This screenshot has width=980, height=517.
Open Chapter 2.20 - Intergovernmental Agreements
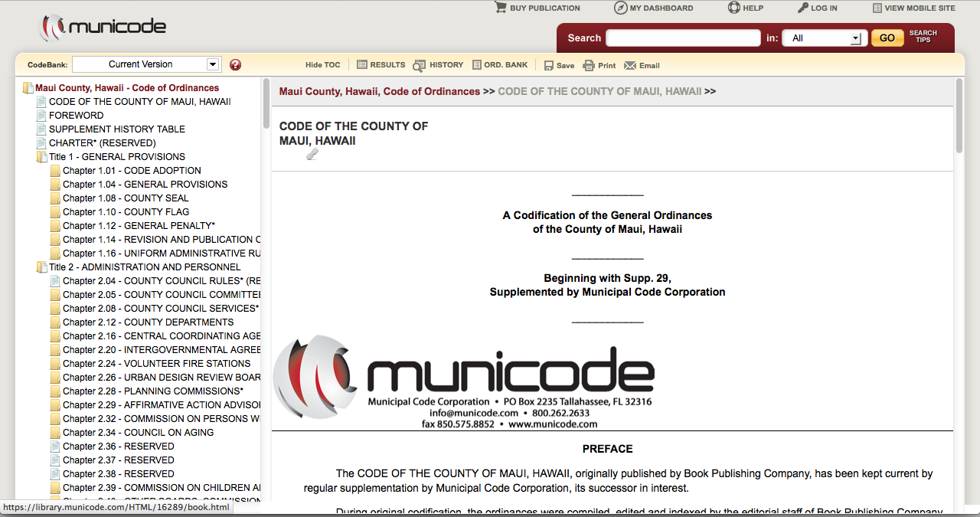162,350
